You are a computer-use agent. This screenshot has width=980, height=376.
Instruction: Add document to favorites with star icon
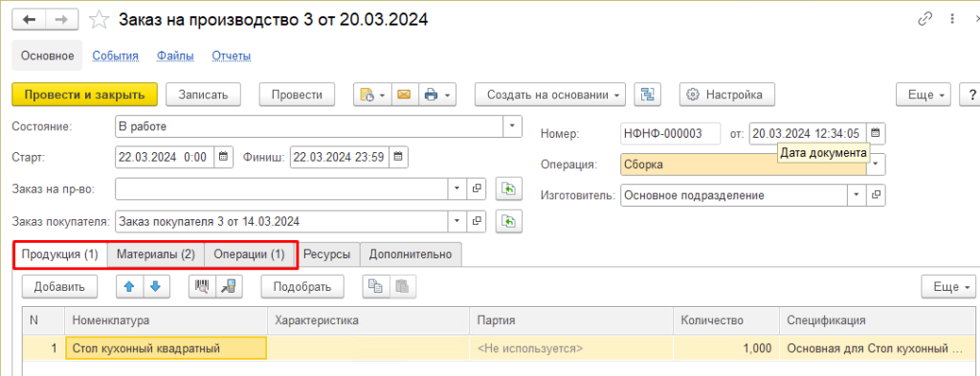pyautogui.click(x=99, y=20)
